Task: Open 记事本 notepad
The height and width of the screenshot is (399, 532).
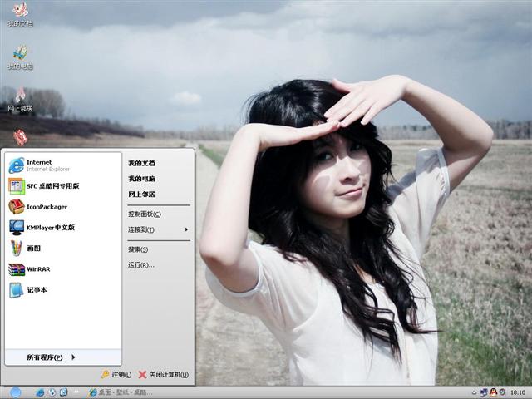Action: (x=63, y=290)
